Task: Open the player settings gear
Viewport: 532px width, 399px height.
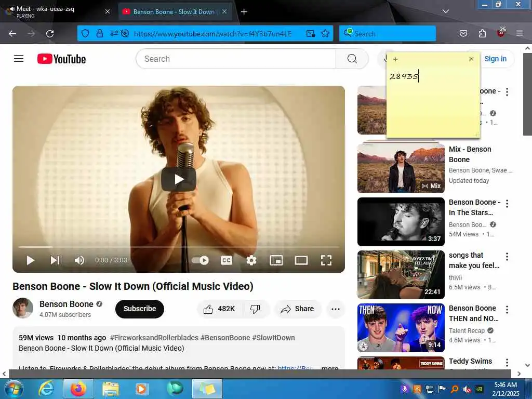Action: coord(251,260)
